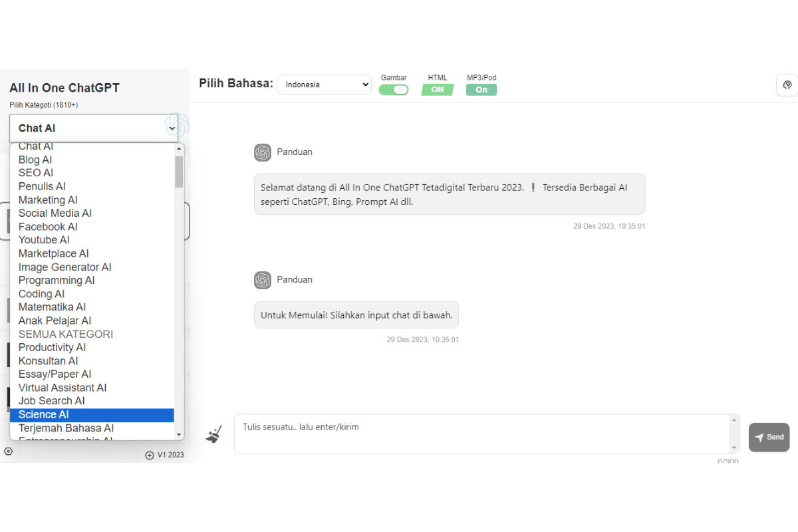798x532 pixels.
Task: Choose Marketing AI category
Action: (x=92, y=200)
